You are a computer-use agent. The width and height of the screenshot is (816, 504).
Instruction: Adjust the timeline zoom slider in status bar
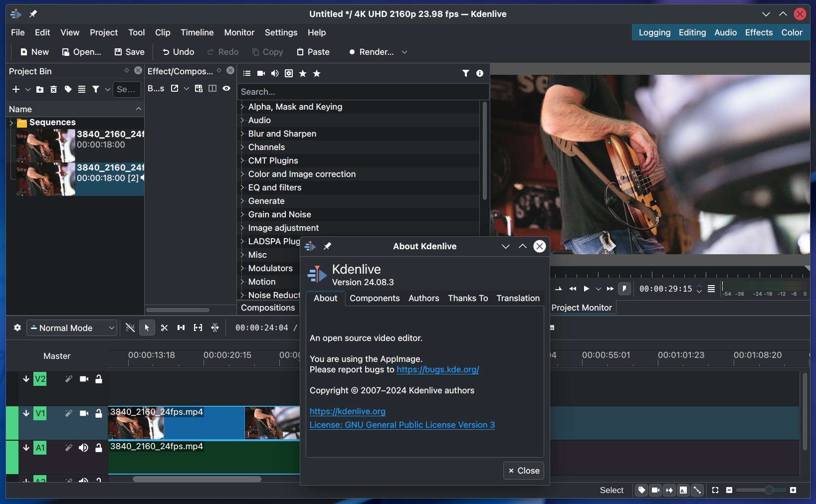point(761,490)
